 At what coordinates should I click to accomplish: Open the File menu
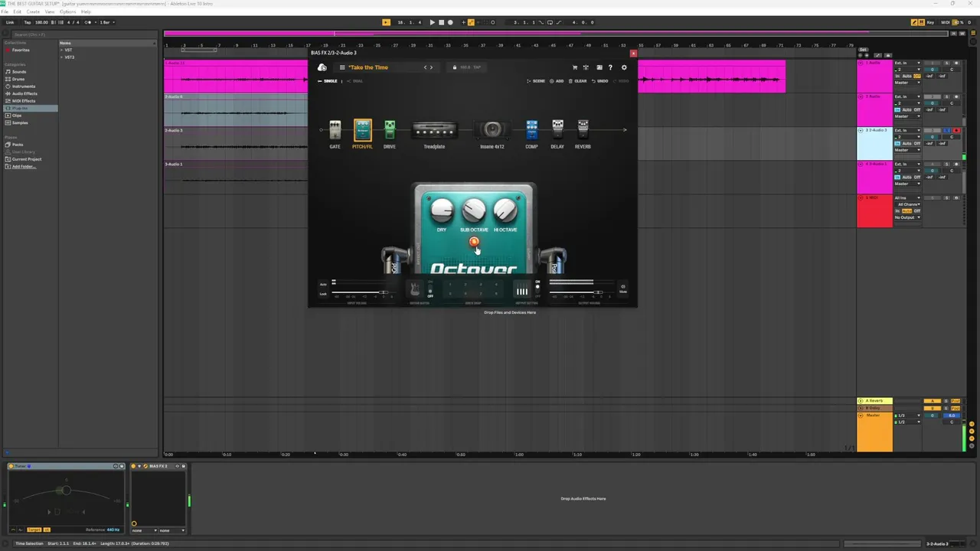click(x=5, y=12)
